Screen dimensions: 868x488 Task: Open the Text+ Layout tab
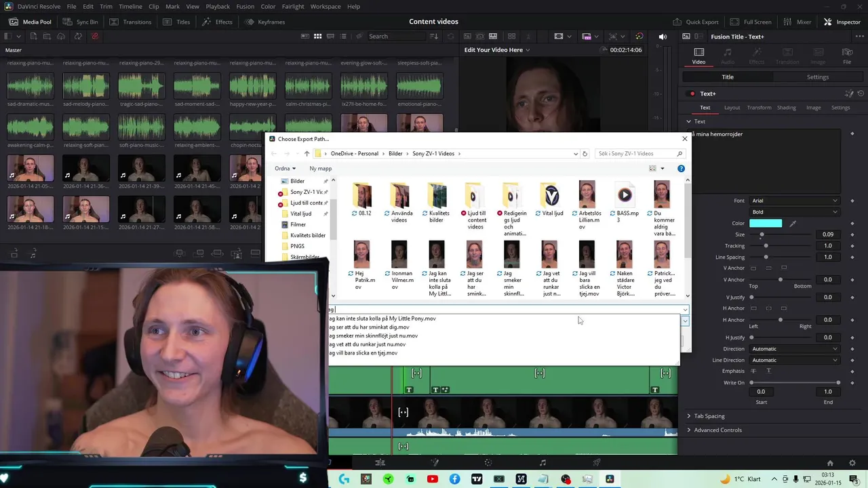pyautogui.click(x=732, y=108)
